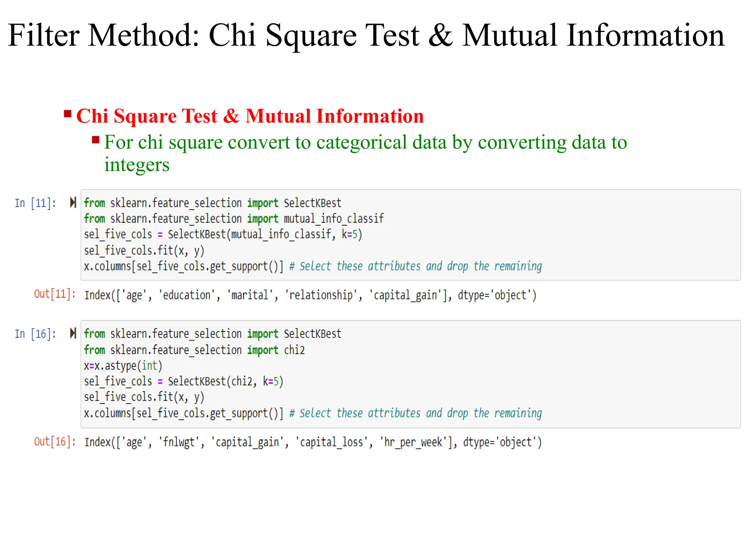This screenshot has width=747, height=560.
Task: Click the code line importing mutual_info_classif
Action: pyautogui.click(x=234, y=219)
